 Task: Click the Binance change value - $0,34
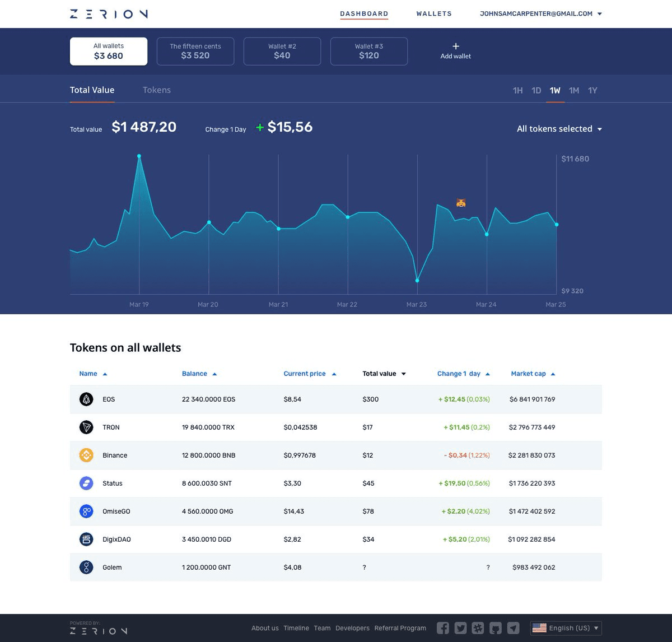(x=455, y=455)
